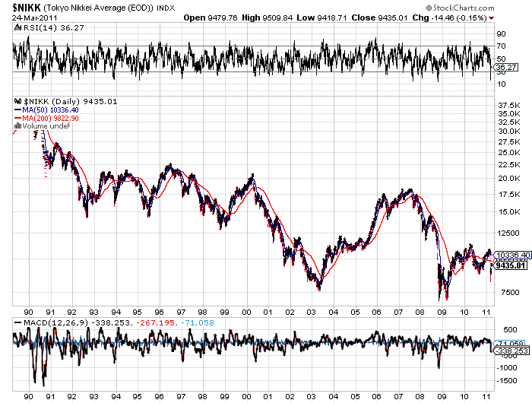The width and height of the screenshot is (532, 403).
Task: Click the red down-arrow change indicator
Action: point(491,18)
